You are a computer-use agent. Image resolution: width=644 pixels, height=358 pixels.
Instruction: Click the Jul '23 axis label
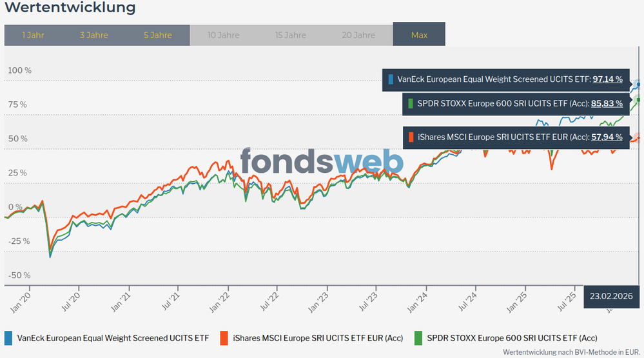[368, 303]
